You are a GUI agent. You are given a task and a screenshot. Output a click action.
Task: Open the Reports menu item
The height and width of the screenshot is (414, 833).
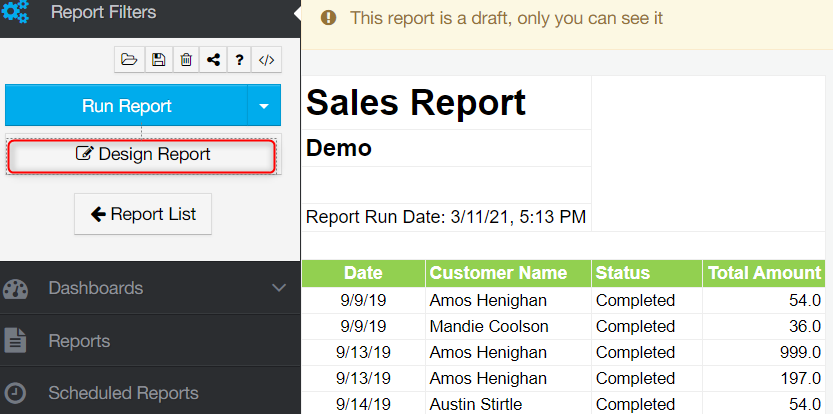tap(150, 341)
